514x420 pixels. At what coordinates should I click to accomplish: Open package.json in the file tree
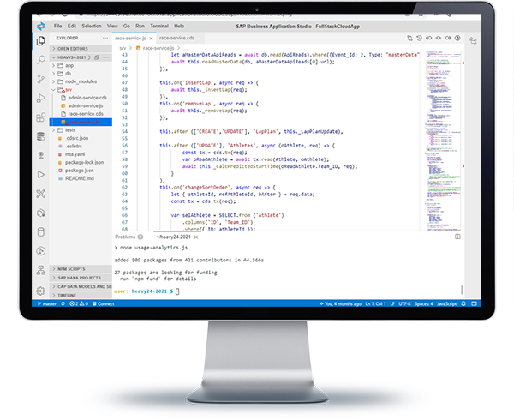(81, 171)
